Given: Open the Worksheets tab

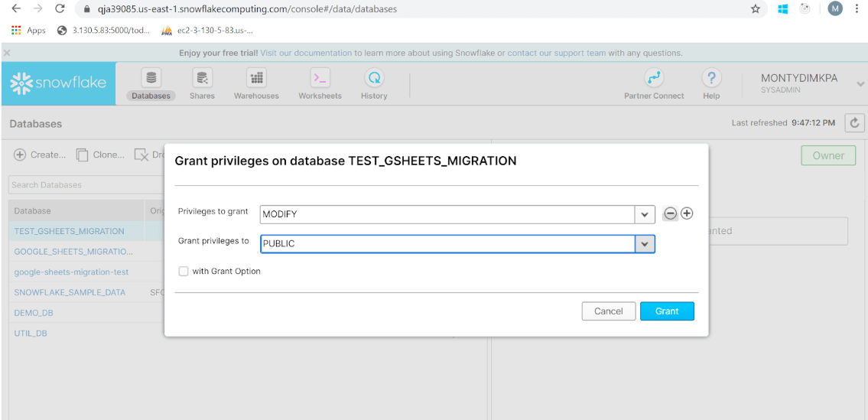Looking at the screenshot, I should 320,85.
